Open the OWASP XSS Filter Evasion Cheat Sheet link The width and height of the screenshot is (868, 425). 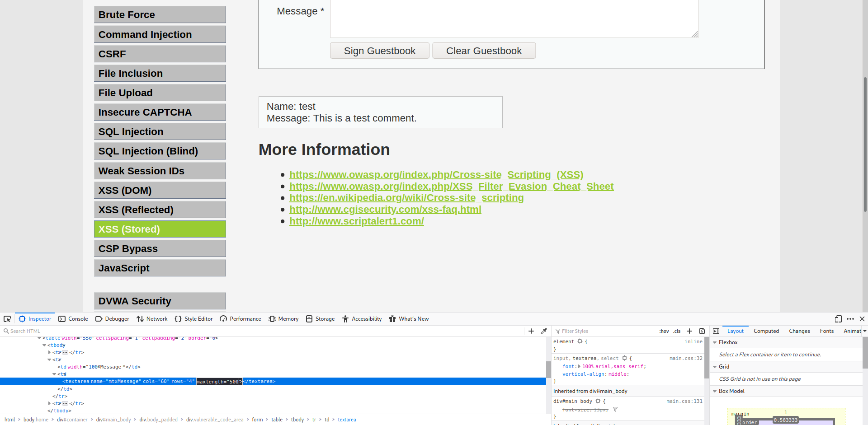tap(452, 186)
